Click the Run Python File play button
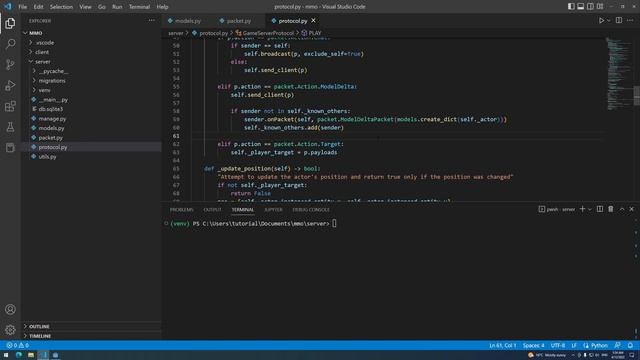The width and height of the screenshot is (640, 360). pyautogui.click(x=601, y=20)
